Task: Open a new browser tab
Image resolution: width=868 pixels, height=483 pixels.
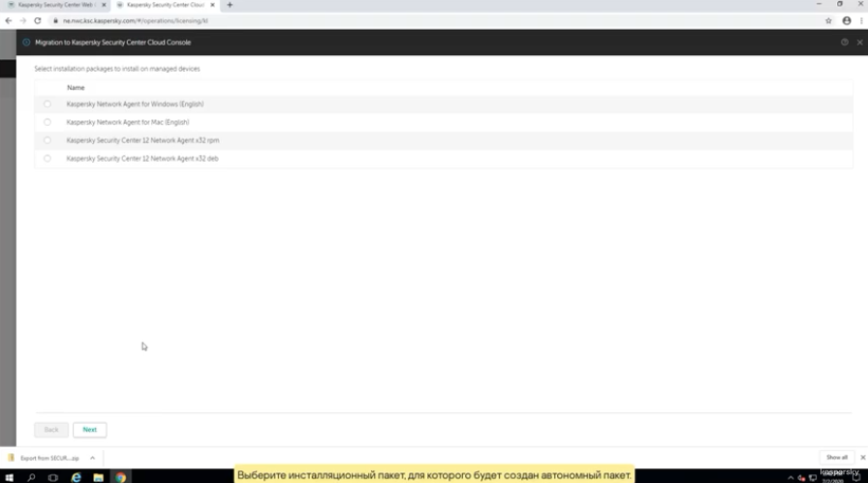Action: tap(230, 5)
